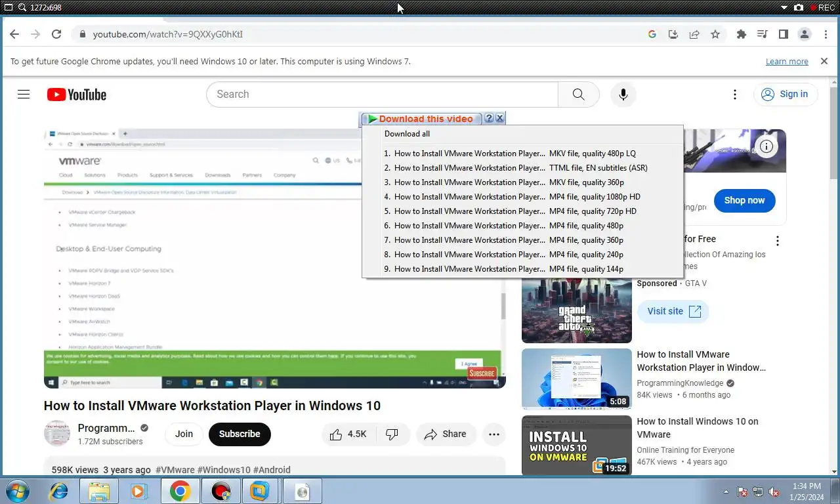Open Windows Media Player on taskbar
Screen dimensions: 840x504
click(138, 491)
